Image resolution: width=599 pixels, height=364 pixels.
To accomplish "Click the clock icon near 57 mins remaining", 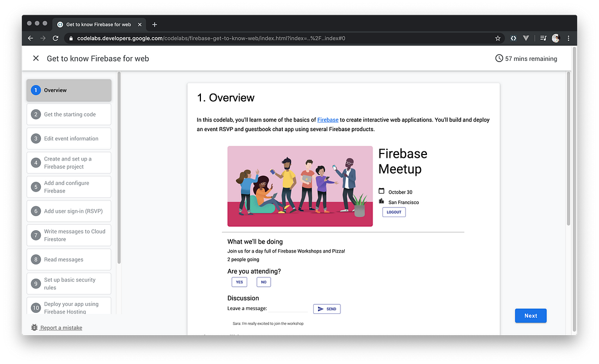I will pyautogui.click(x=498, y=58).
